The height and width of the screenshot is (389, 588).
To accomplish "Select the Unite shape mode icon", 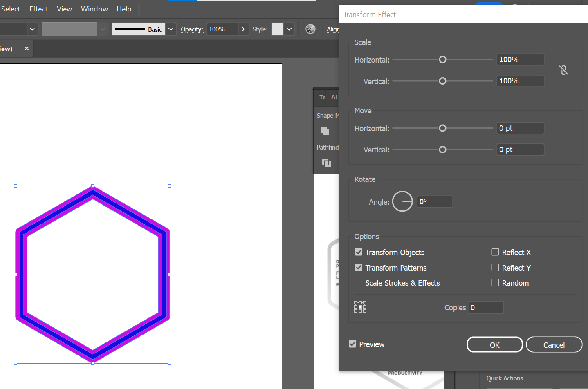I will pos(325,131).
